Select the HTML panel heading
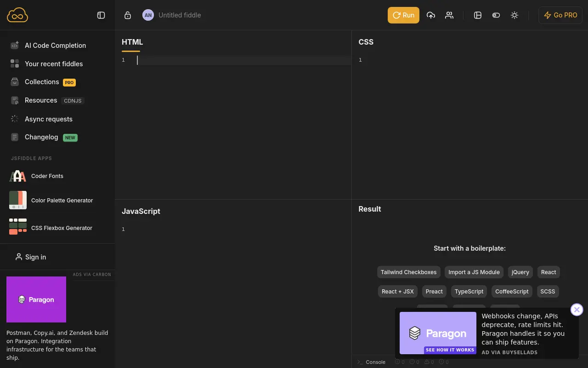This screenshot has height=368, width=588. (x=132, y=42)
